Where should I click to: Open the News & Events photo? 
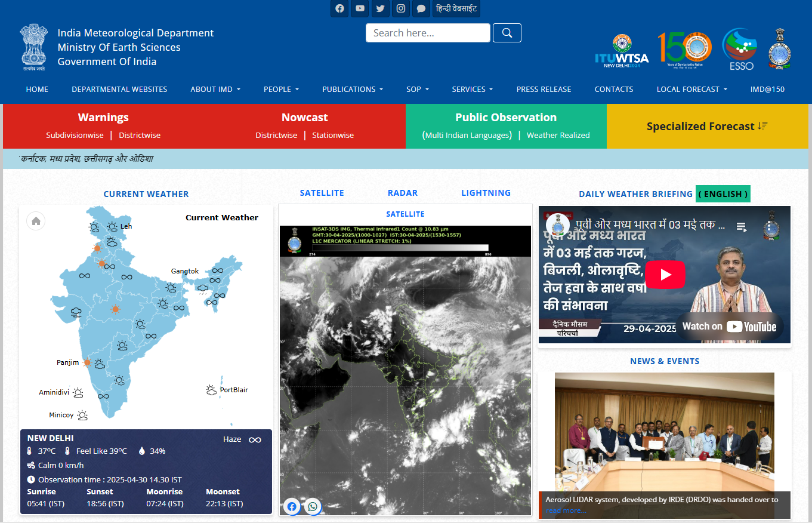click(x=665, y=445)
